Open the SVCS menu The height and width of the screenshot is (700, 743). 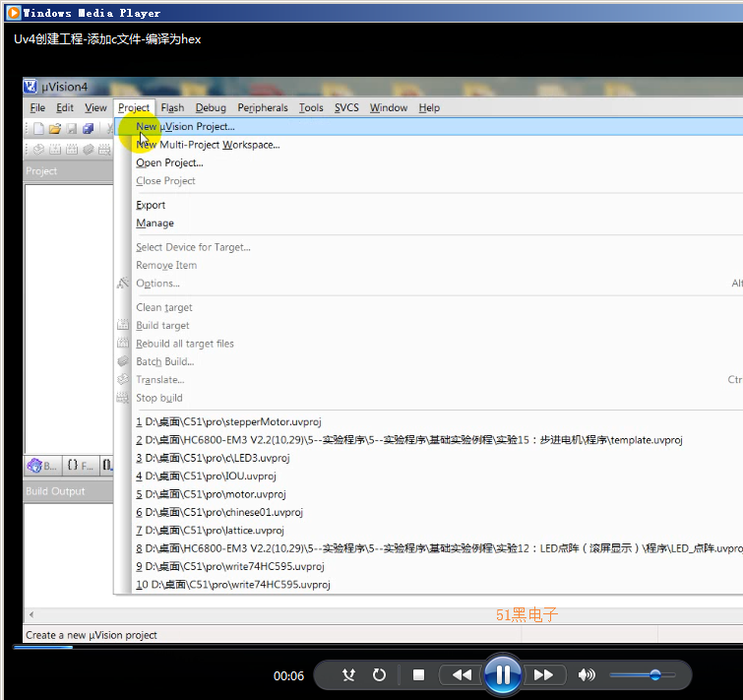(346, 108)
